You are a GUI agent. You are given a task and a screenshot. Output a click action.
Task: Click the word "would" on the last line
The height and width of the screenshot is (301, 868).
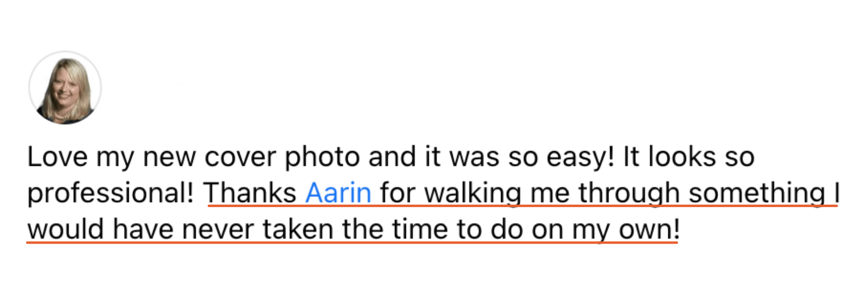[x=66, y=230]
